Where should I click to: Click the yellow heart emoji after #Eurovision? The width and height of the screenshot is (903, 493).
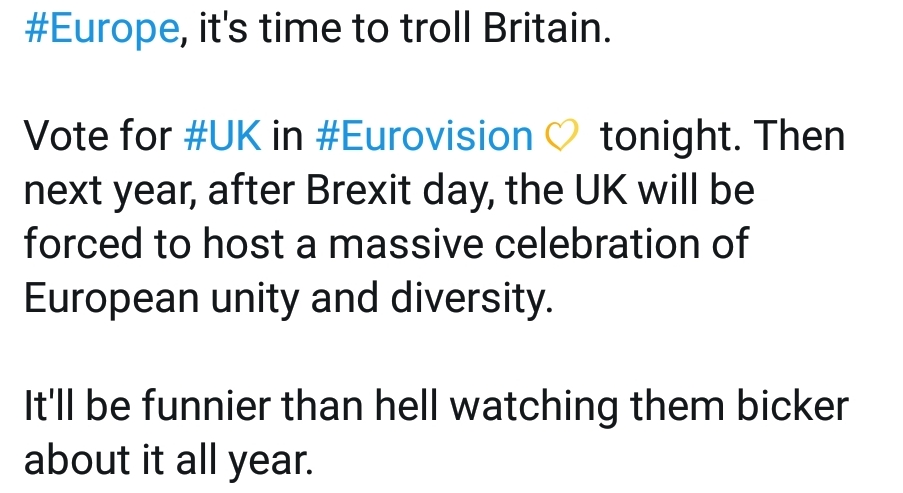[560, 136]
